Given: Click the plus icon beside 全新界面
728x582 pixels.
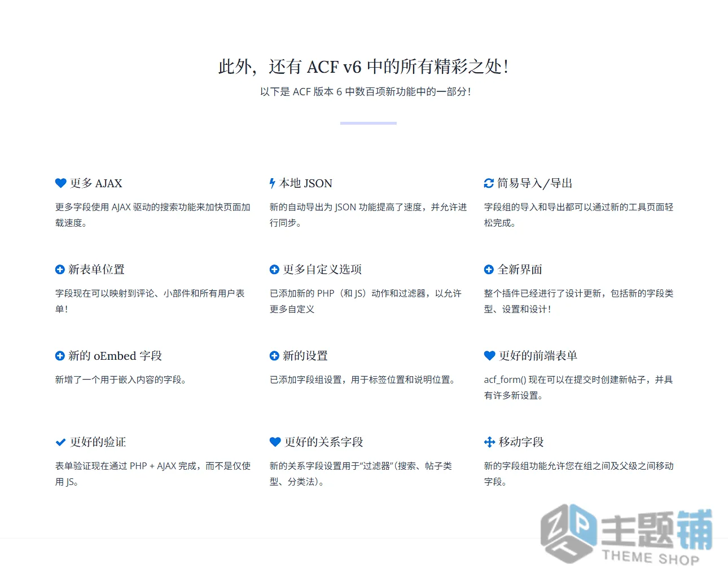Looking at the screenshot, I should tap(489, 270).
